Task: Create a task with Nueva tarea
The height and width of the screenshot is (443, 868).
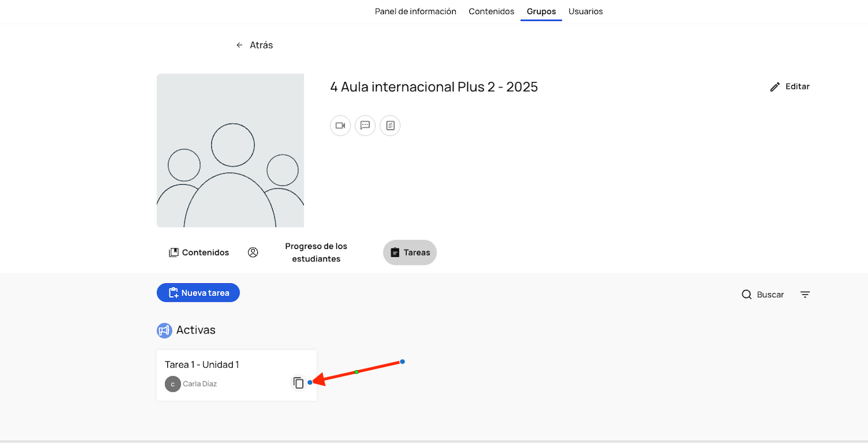Action: (198, 293)
